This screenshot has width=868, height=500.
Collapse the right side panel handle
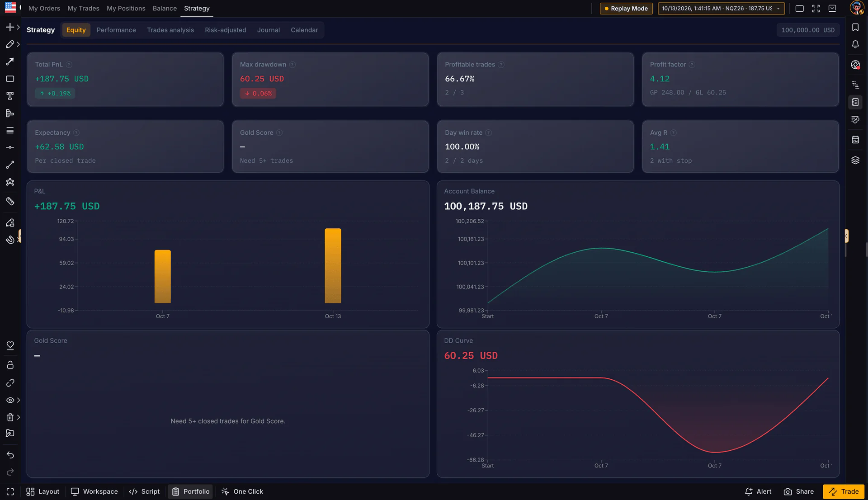pyautogui.click(x=846, y=236)
